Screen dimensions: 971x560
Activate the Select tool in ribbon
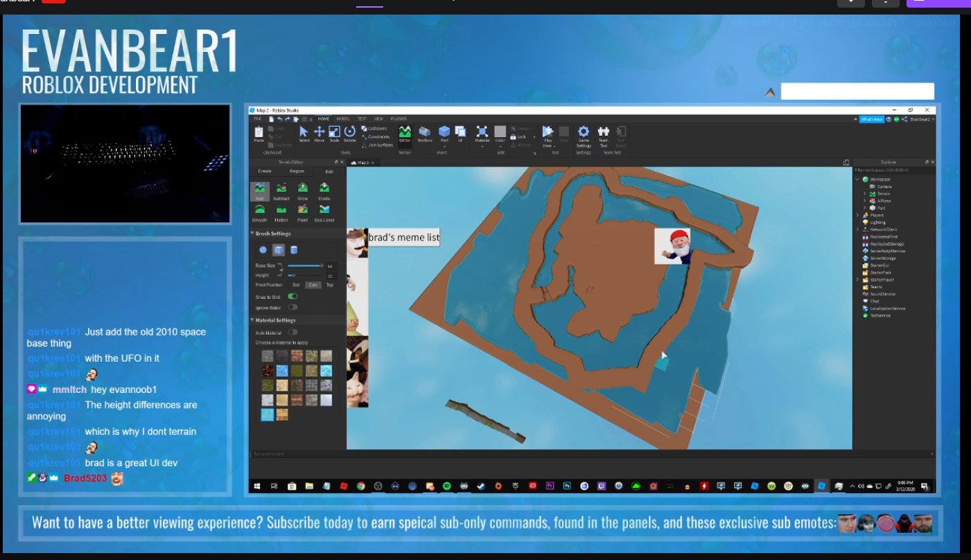point(304,134)
